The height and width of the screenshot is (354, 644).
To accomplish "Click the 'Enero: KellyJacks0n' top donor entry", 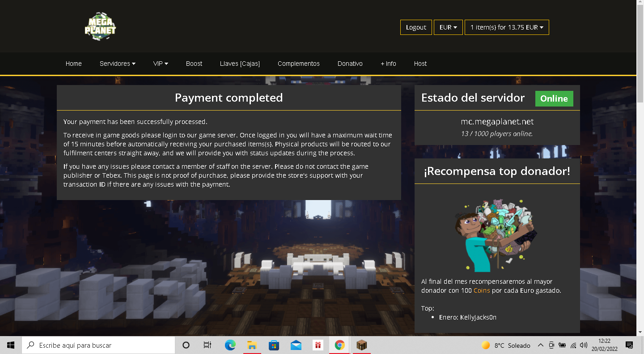I will (468, 317).
